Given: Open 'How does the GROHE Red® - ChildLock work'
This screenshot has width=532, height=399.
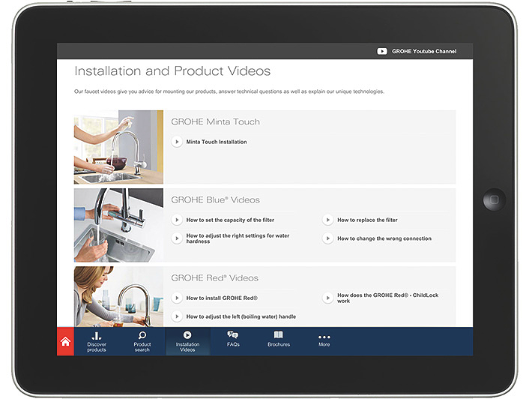Looking at the screenshot, I should pyautogui.click(x=388, y=298).
